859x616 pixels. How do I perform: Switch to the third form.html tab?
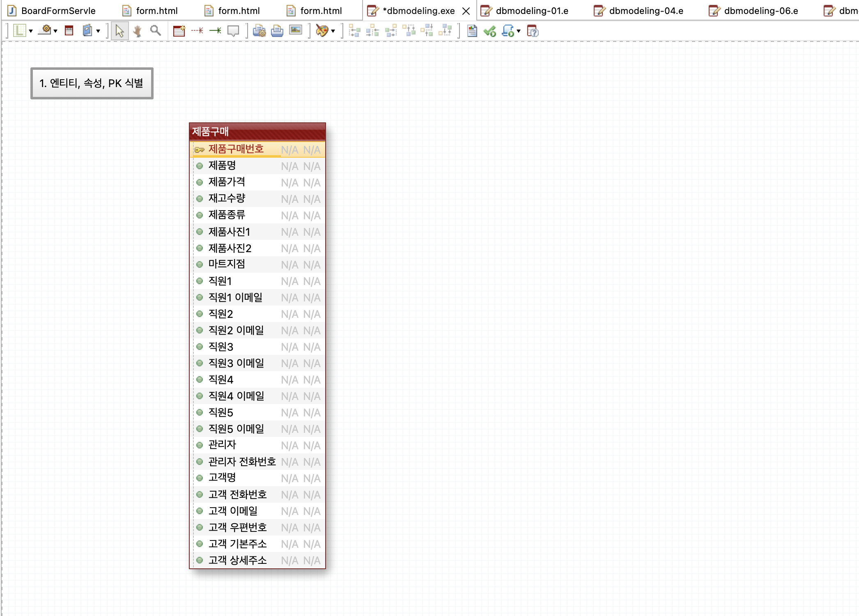[315, 11]
